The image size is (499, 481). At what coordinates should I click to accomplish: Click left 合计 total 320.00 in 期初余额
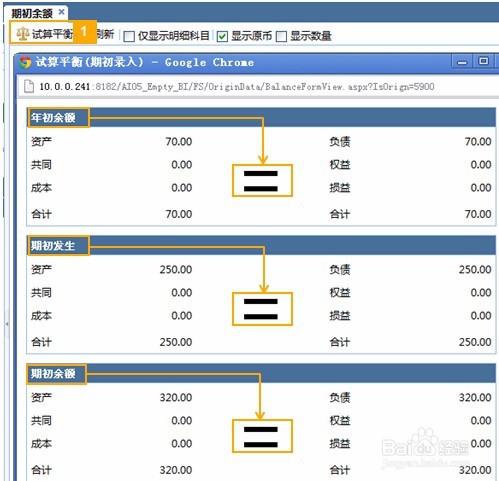click(x=176, y=470)
